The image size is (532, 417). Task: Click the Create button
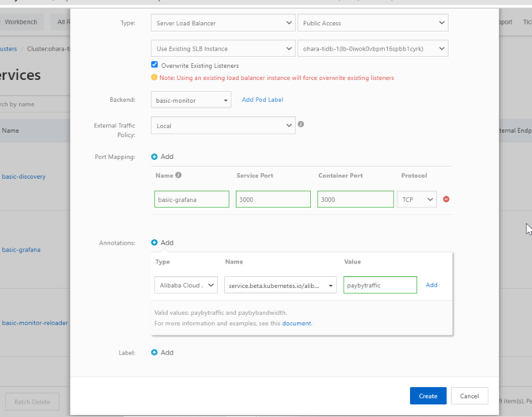(427, 396)
